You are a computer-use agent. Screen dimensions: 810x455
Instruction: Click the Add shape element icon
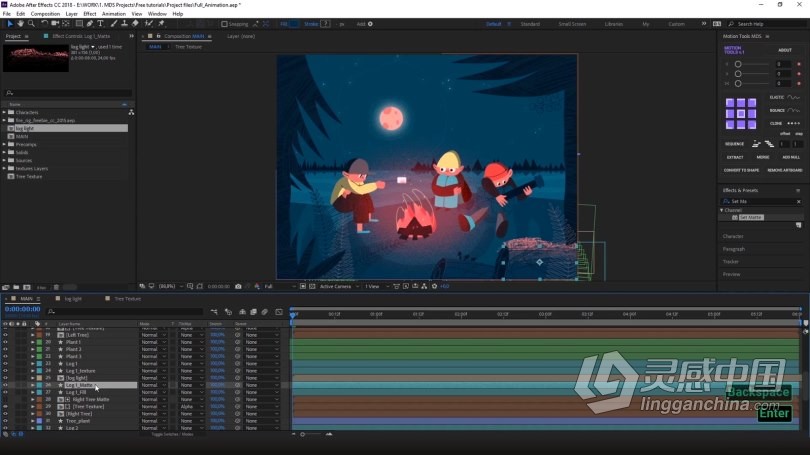(x=370, y=24)
